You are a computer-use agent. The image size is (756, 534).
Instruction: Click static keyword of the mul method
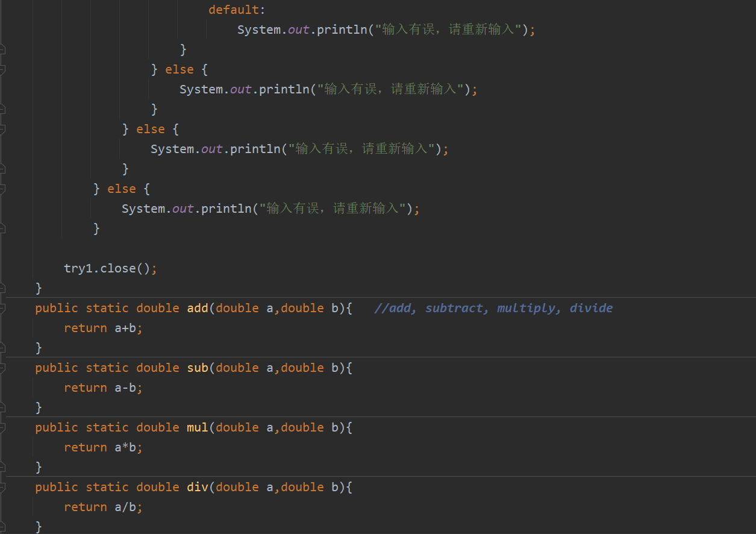(107, 427)
